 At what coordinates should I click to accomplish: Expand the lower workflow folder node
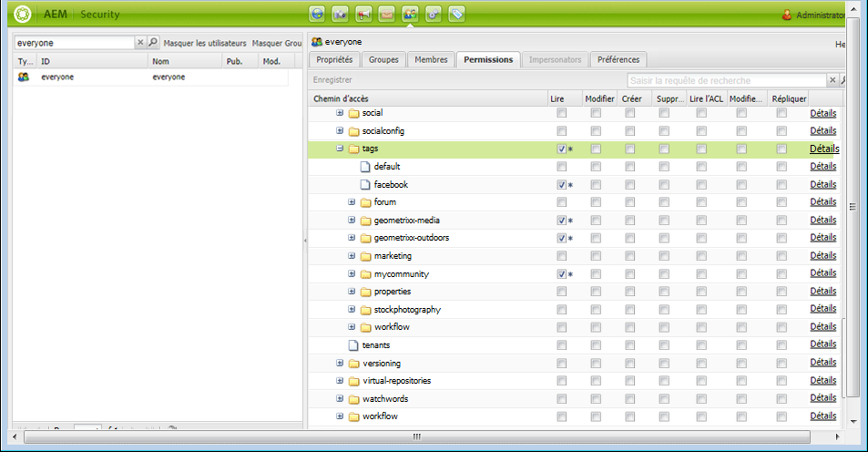(x=340, y=416)
